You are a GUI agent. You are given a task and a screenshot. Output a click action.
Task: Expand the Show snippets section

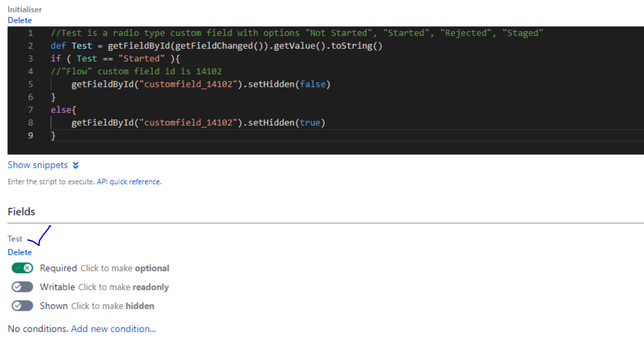tap(38, 165)
